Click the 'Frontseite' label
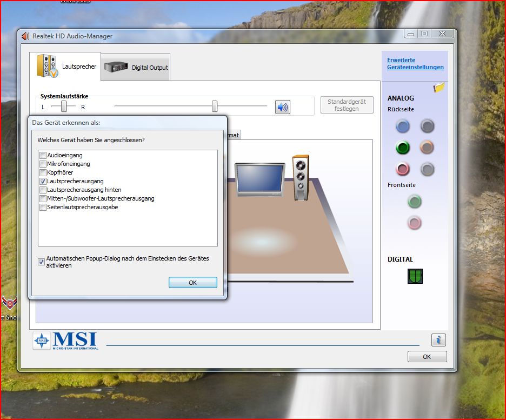Image resolution: width=506 pixels, height=420 pixels. (402, 185)
